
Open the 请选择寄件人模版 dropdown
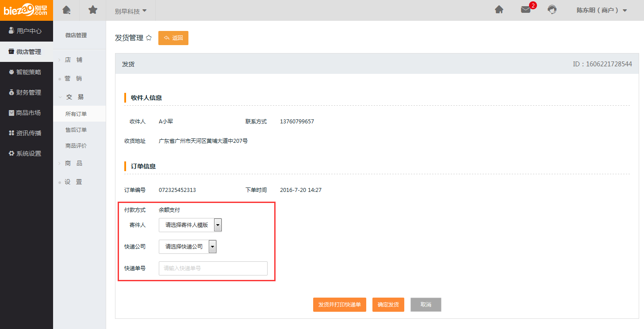click(190, 225)
